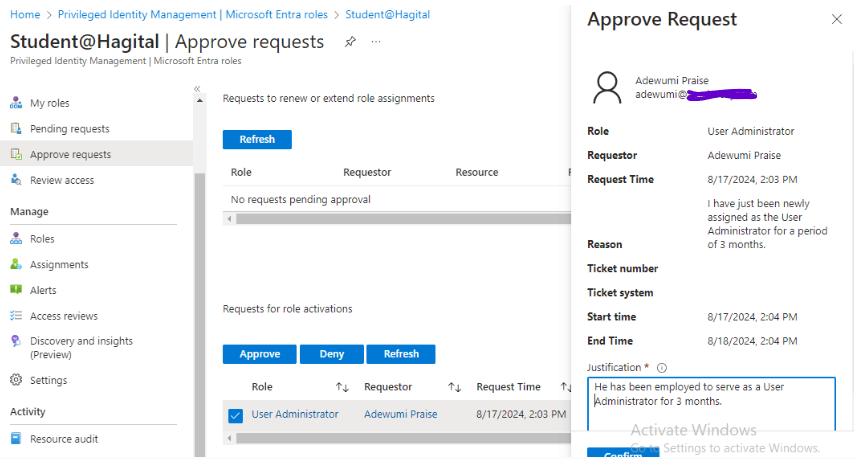Uncheck the User Administrator request checkbox

(x=236, y=415)
